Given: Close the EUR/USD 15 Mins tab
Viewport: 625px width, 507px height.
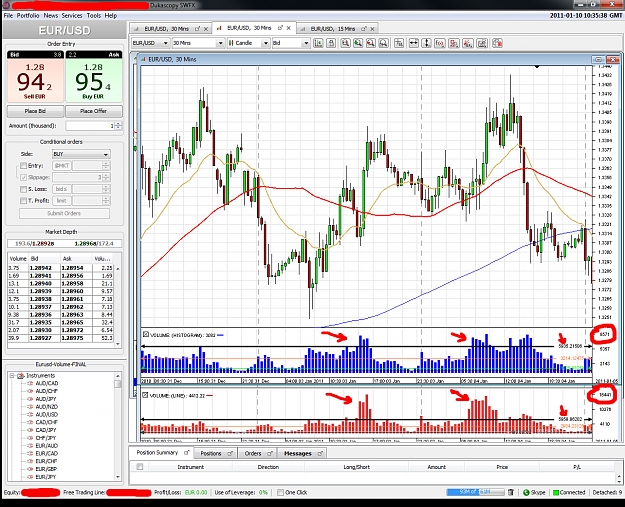Looking at the screenshot, I should click(x=373, y=29).
